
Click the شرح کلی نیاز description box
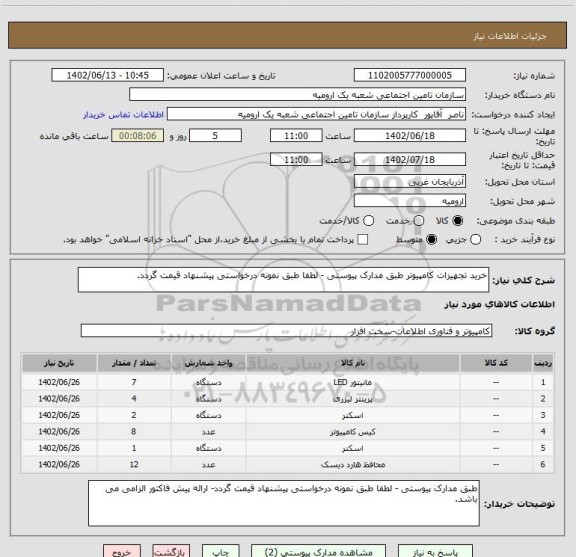[284, 280]
